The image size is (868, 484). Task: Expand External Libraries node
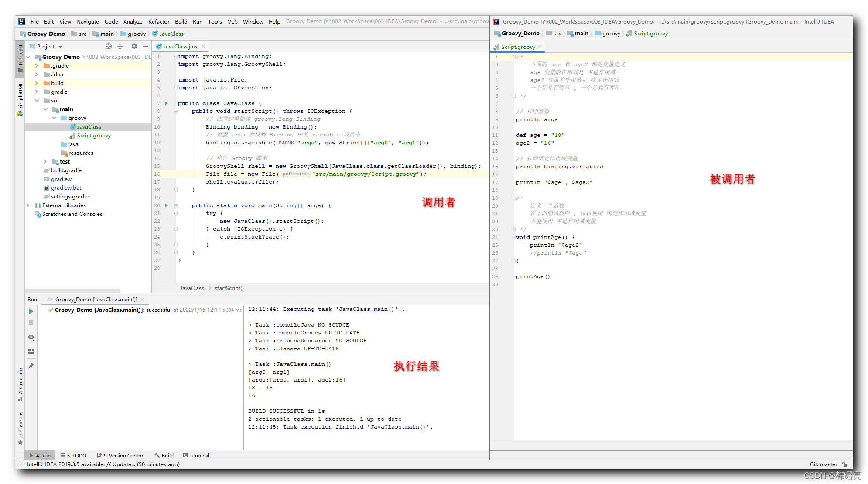28,205
